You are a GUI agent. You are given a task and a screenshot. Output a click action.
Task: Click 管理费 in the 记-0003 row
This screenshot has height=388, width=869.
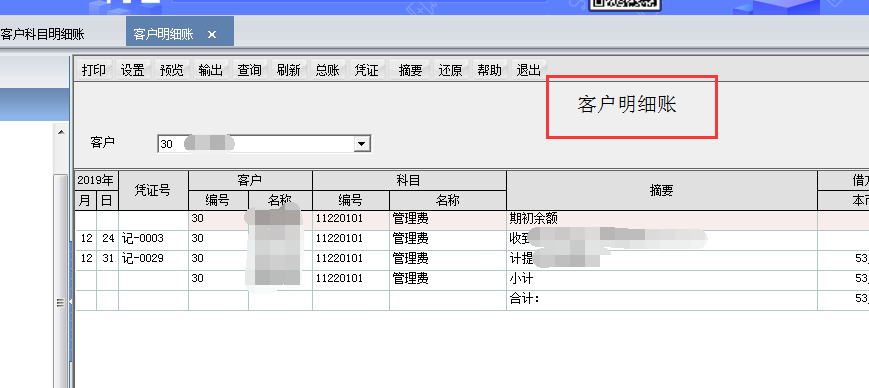point(448,239)
